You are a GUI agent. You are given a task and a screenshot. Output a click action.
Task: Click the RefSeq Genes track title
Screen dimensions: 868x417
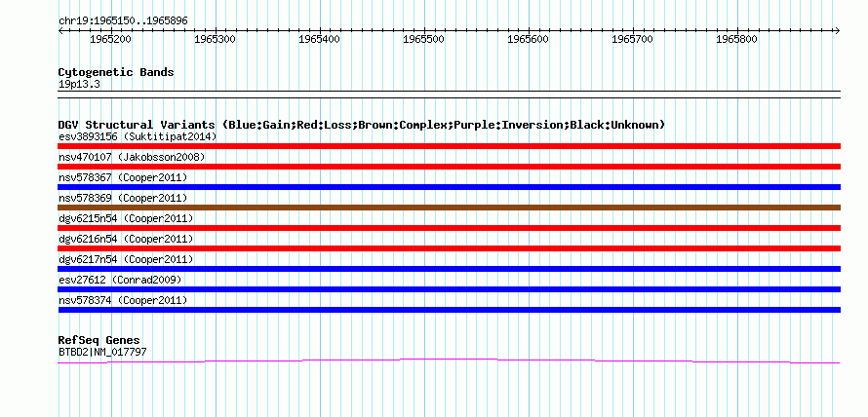click(99, 340)
